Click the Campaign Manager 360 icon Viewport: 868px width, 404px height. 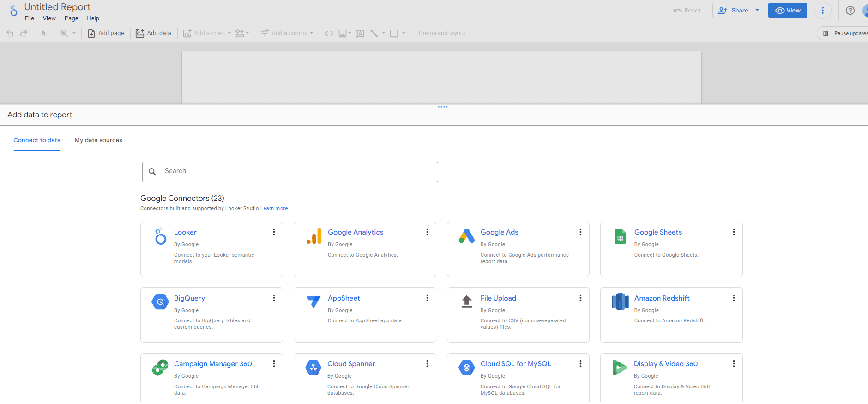(160, 368)
